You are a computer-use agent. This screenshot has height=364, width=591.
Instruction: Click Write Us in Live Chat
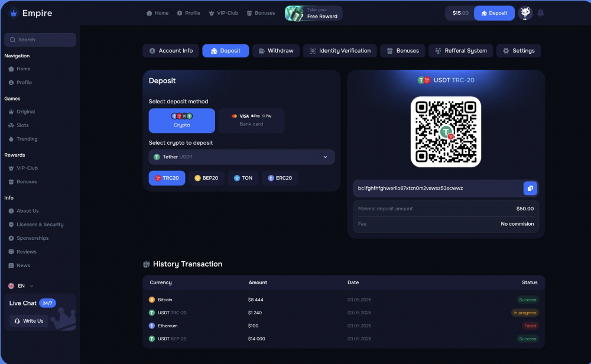29,321
